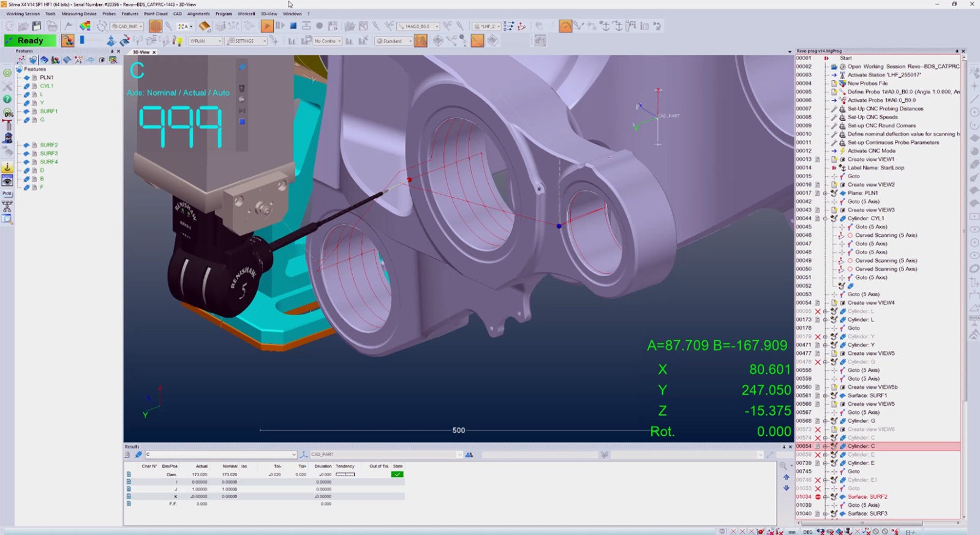Viewport: 980px width, 535px height.
Task: Click the lightbulb icon in second toolbar
Action: tap(178, 41)
